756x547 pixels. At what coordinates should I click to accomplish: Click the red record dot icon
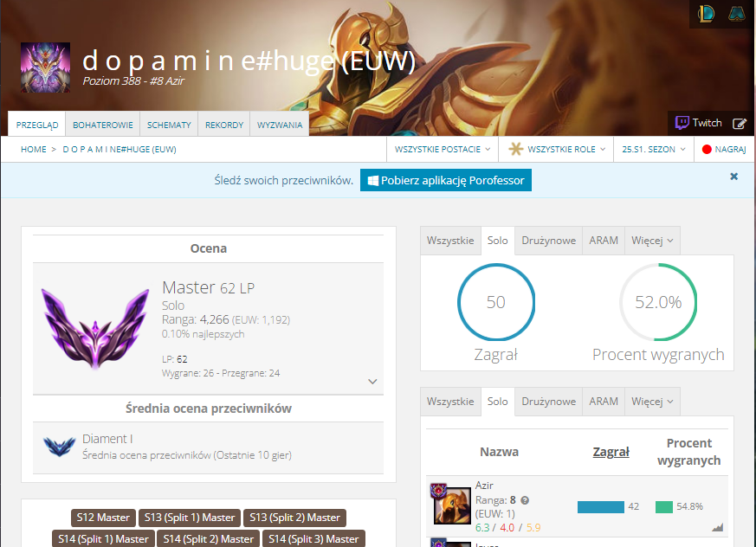coord(707,150)
